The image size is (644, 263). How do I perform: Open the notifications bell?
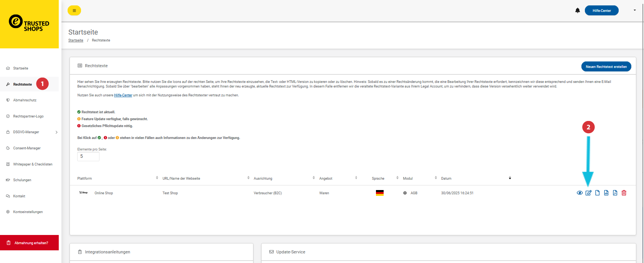point(577,10)
